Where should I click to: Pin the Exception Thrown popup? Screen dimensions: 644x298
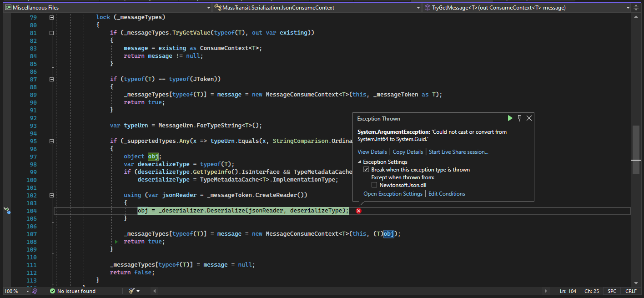pos(519,118)
